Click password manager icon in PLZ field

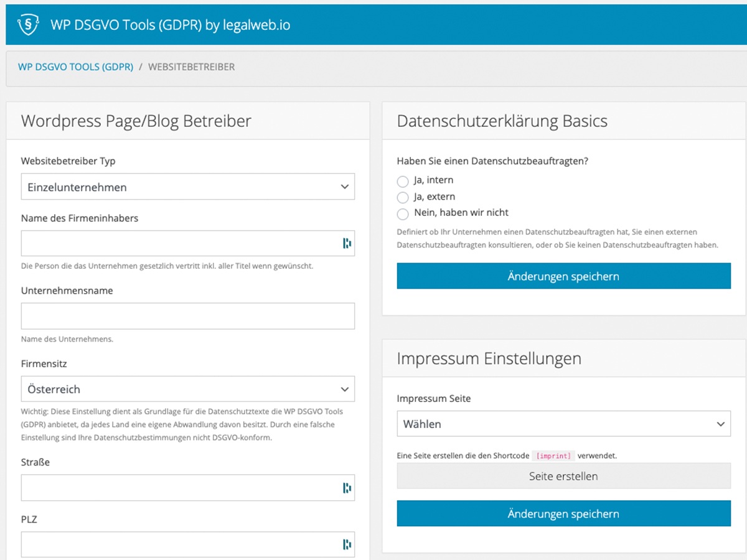coord(347,544)
